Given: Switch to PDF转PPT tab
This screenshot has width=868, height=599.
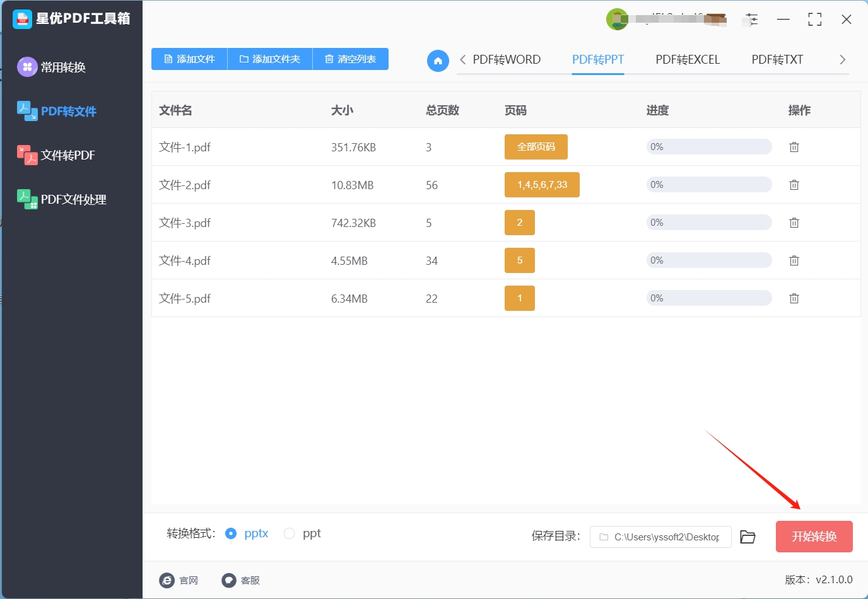Looking at the screenshot, I should click(x=598, y=59).
